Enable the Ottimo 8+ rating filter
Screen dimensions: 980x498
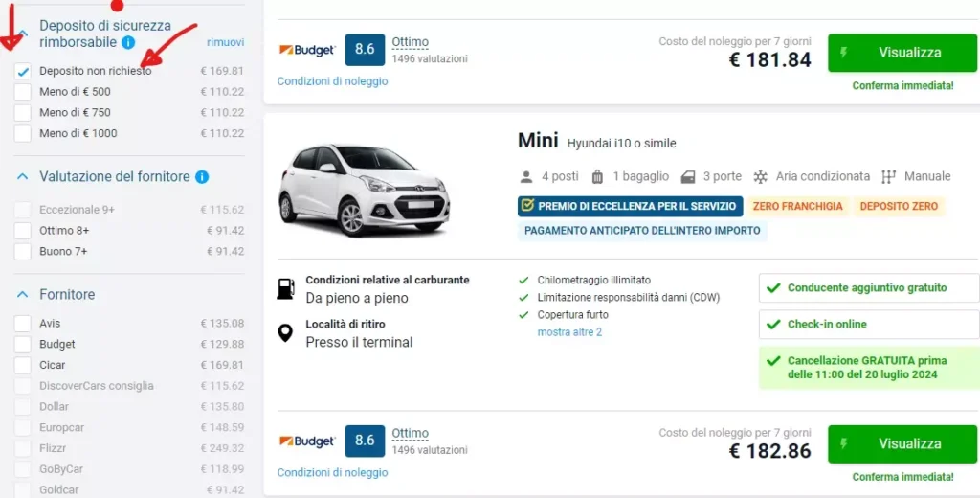tap(23, 230)
